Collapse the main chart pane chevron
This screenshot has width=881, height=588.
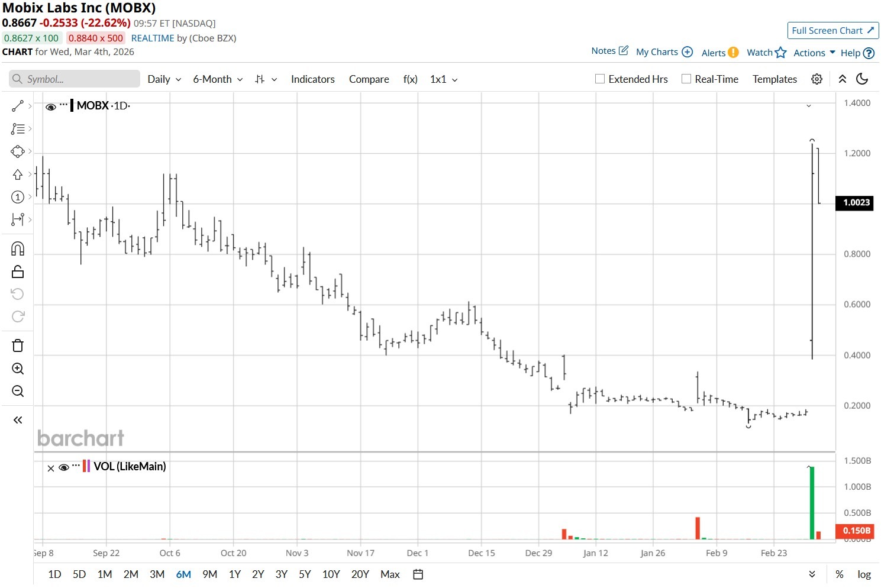click(x=809, y=106)
